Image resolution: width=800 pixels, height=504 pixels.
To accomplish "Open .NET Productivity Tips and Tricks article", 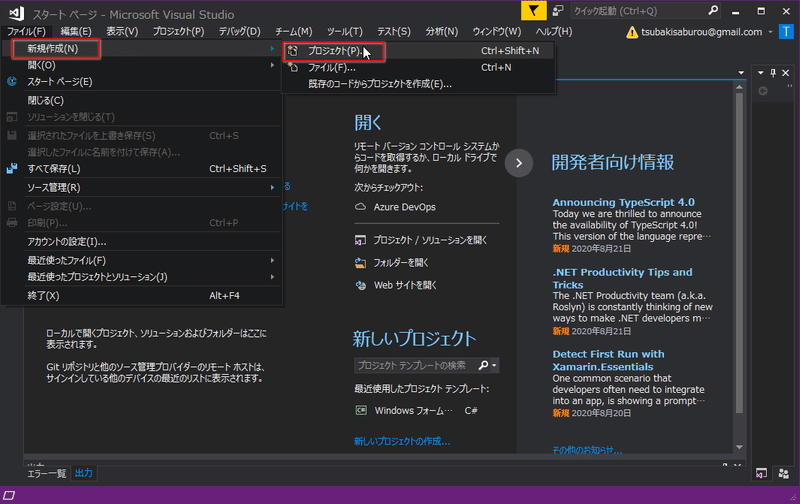I will (x=622, y=279).
